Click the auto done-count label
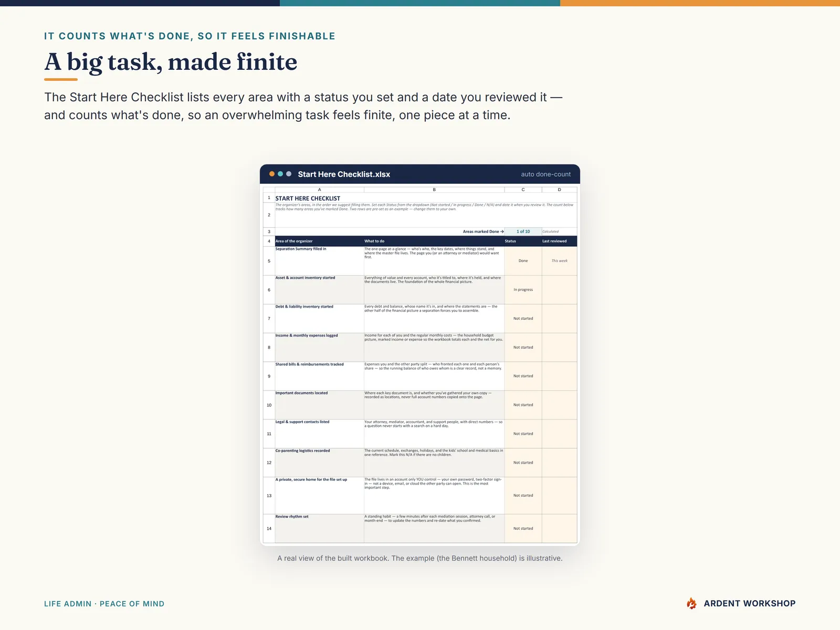Viewport: 840px width, 630px height. (x=545, y=174)
